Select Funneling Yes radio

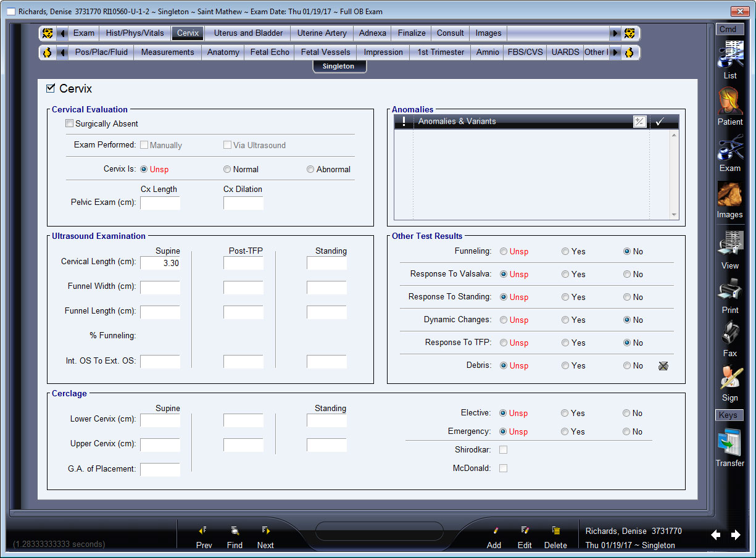click(565, 251)
